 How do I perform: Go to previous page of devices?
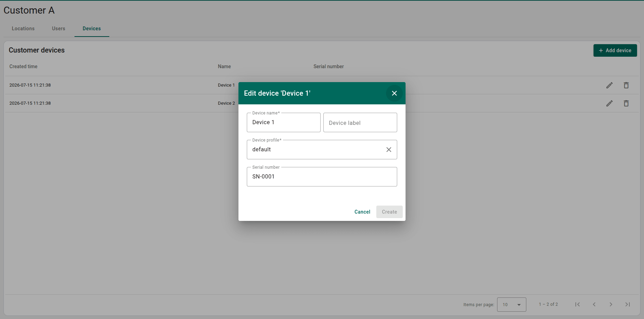(594, 304)
